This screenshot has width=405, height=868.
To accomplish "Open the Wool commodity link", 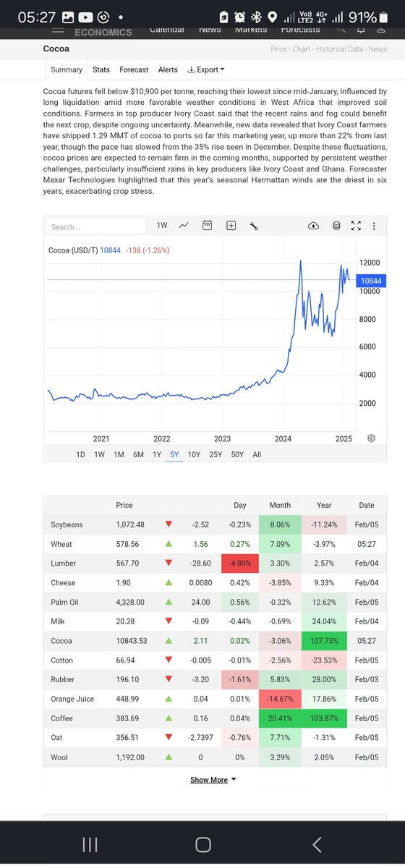I will [x=59, y=759].
